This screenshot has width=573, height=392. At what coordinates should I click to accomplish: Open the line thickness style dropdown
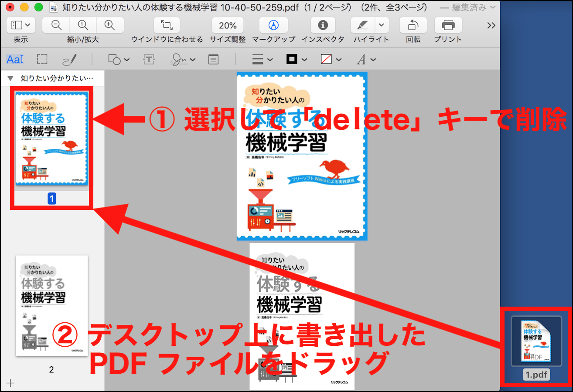coord(263,59)
